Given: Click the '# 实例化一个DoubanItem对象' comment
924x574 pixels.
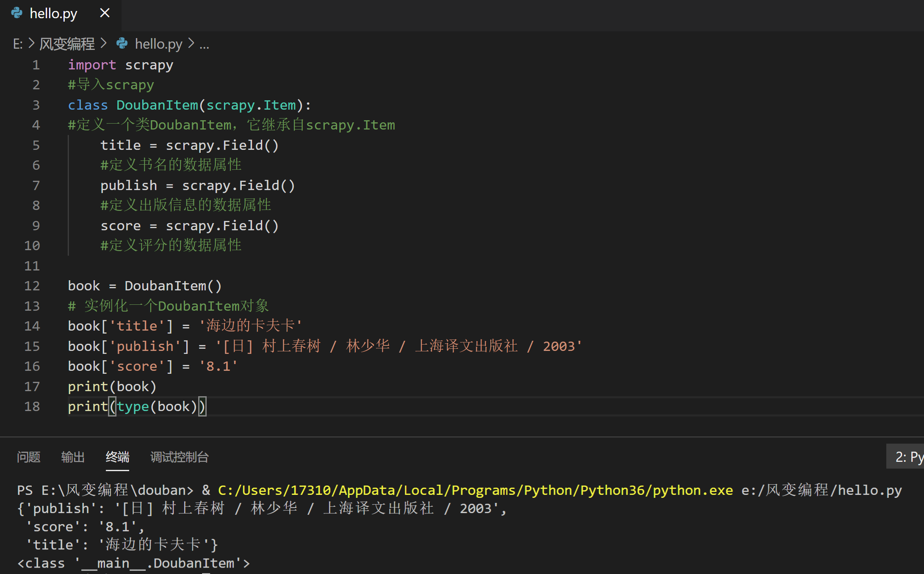Looking at the screenshot, I should click(x=169, y=306).
